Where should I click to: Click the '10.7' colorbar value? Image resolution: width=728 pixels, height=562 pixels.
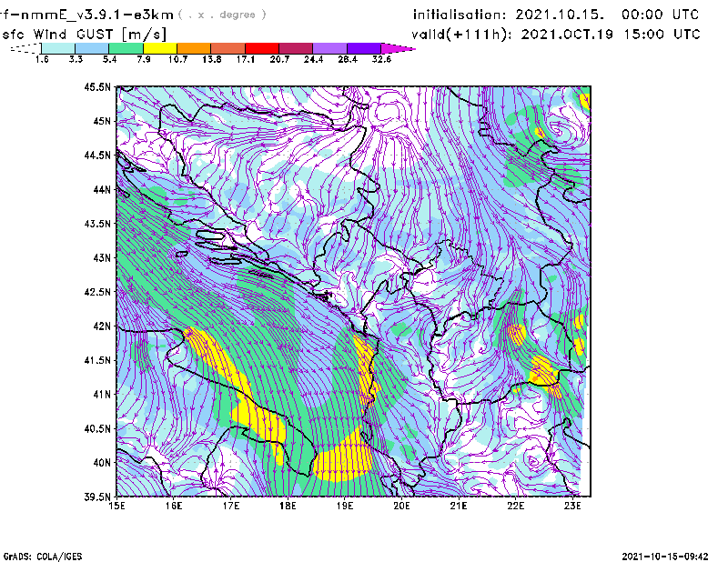pos(177,59)
